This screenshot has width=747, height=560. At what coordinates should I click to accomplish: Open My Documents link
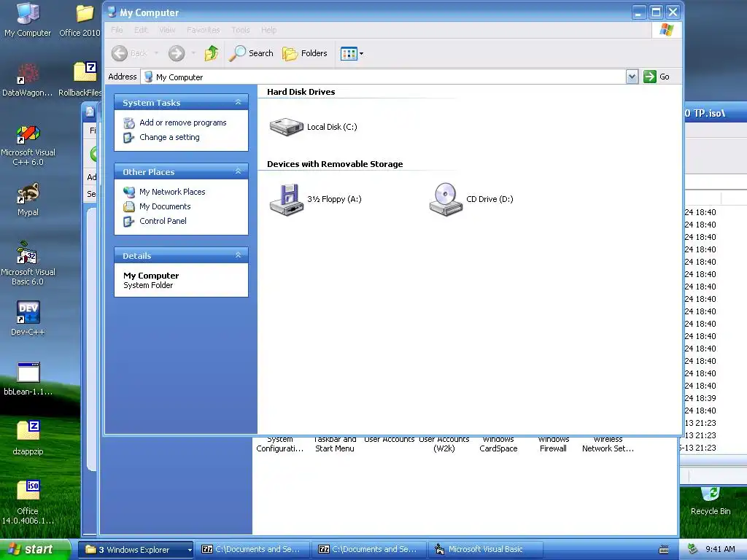165,206
